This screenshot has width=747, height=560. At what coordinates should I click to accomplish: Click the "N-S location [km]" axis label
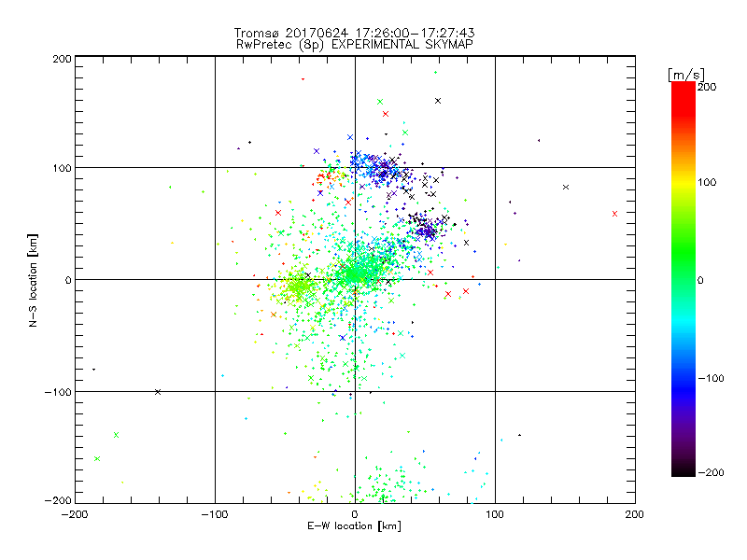click(33, 281)
